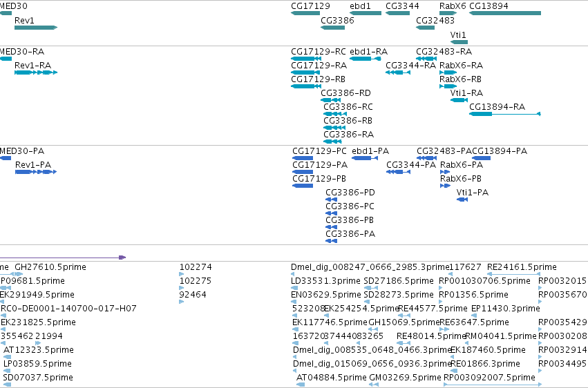Image resolution: width=588 pixels, height=388 pixels.
Task: Select protein RabX6-PA
Action: (445, 172)
